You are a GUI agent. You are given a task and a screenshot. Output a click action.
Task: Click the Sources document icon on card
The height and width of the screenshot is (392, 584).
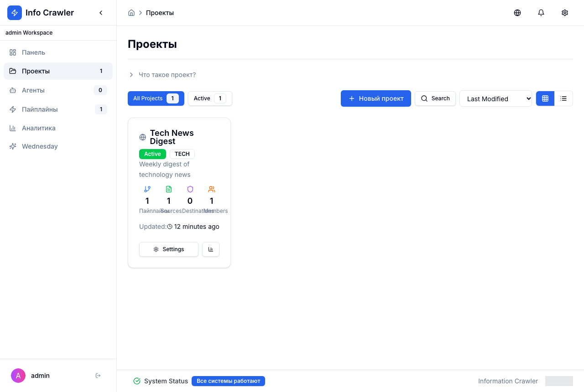tap(169, 189)
